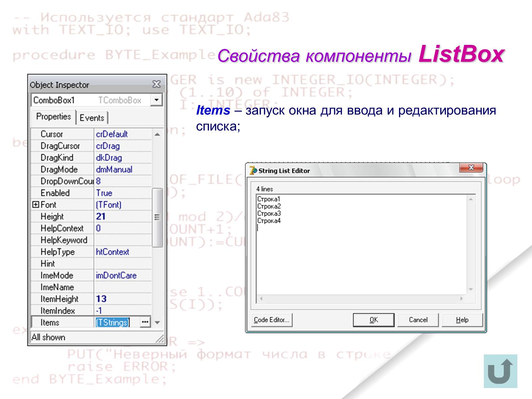The image size is (532, 399).
Task: Click the line Строка1 in editor
Action: [269, 199]
